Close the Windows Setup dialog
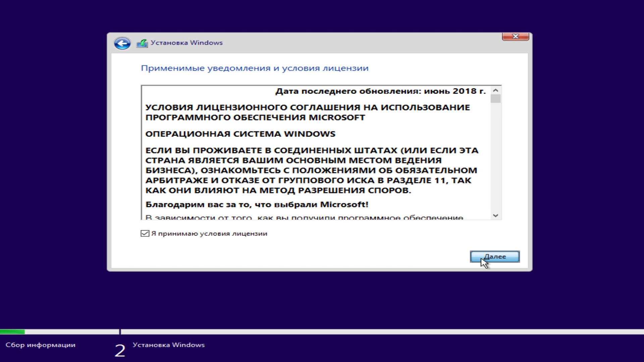Image resolution: width=644 pixels, height=362 pixels. tap(515, 36)
